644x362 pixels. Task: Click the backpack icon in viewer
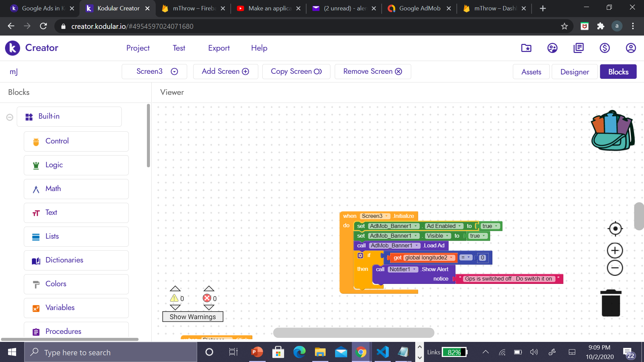612,131
